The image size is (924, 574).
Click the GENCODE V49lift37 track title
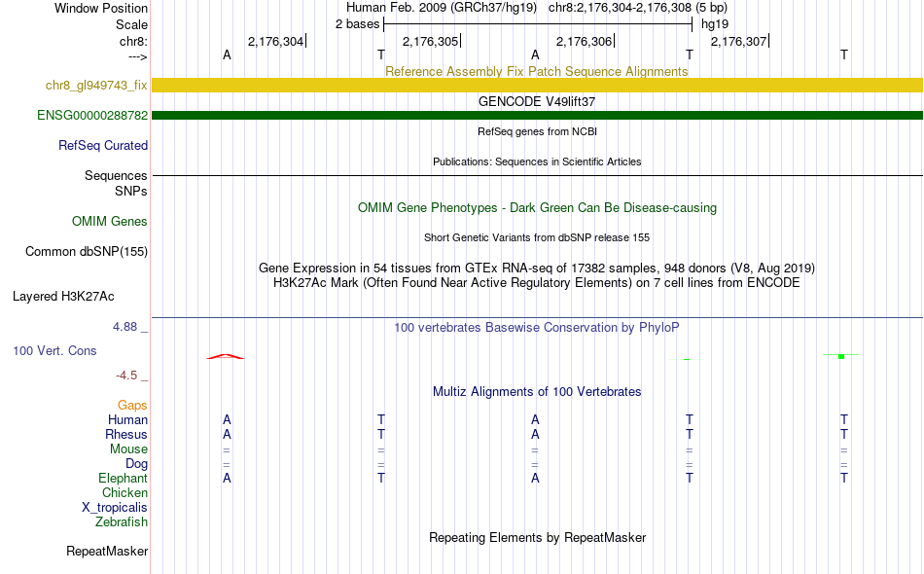(537, 101)
